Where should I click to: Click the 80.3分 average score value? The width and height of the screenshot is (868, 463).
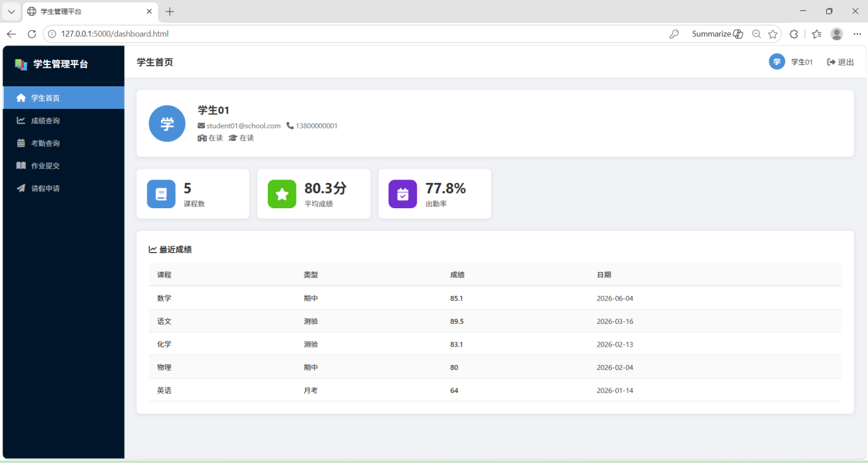coord(325,188)
